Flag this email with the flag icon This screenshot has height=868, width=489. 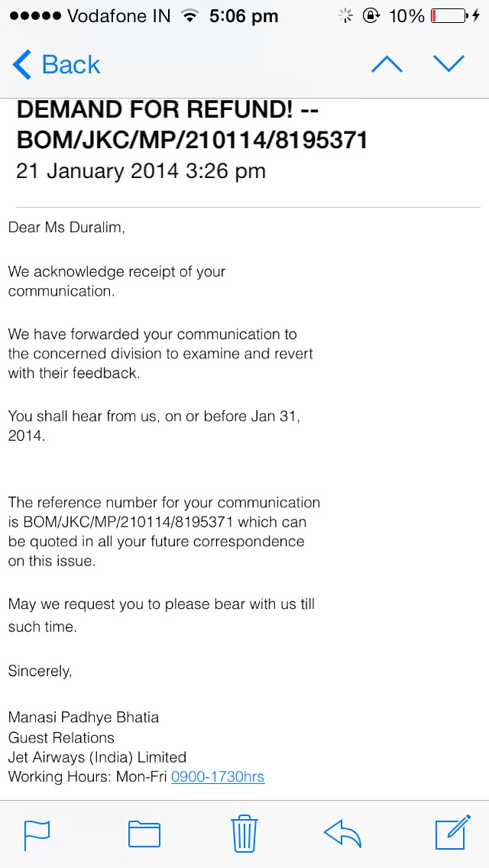point(37,834)
